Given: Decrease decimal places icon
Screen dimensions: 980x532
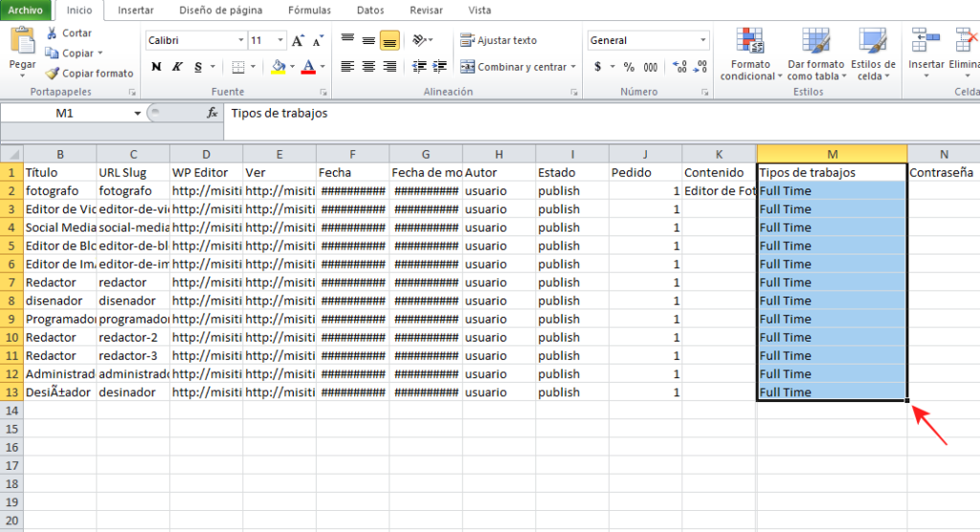Looking at the screenshot, I should click(700, 66).
